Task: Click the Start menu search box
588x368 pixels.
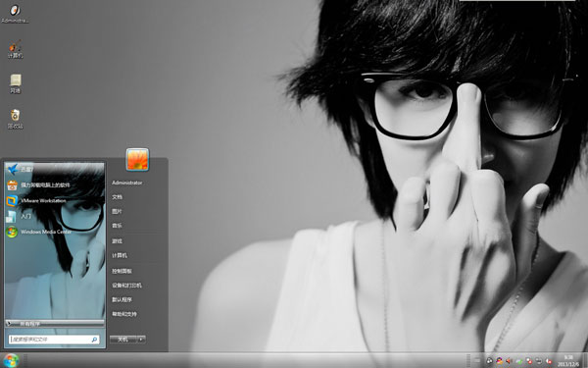Action: pyautogui.click(x=54, y=340)
